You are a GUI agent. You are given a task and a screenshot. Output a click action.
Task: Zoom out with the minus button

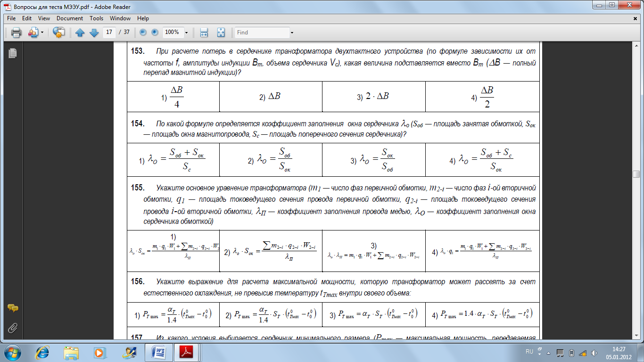click(x=143, y=32)
